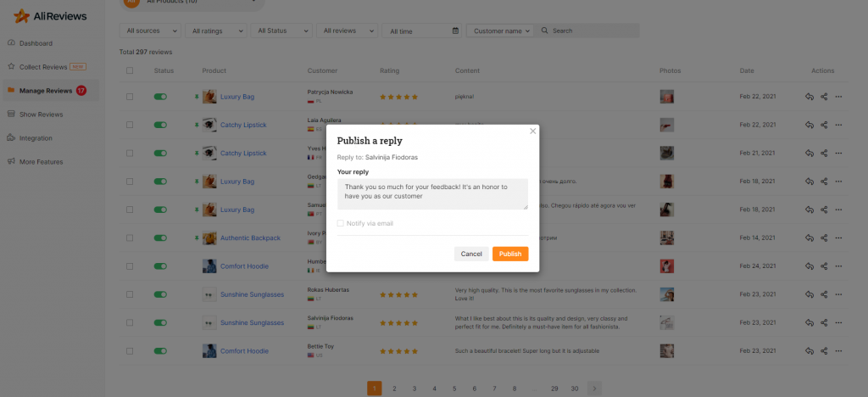
Task: Open more actions for Feb 14, 2021 review
Action: pyautogui.click(x=838, y=238)
